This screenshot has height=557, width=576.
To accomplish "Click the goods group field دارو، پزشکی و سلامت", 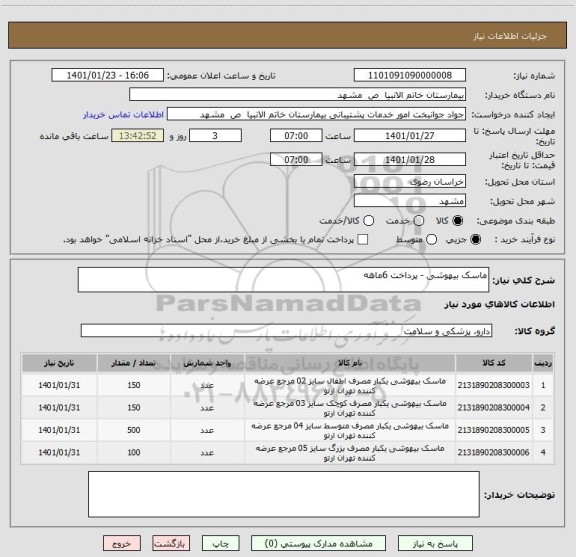I will pyautogui.click(x=286, y=331).
